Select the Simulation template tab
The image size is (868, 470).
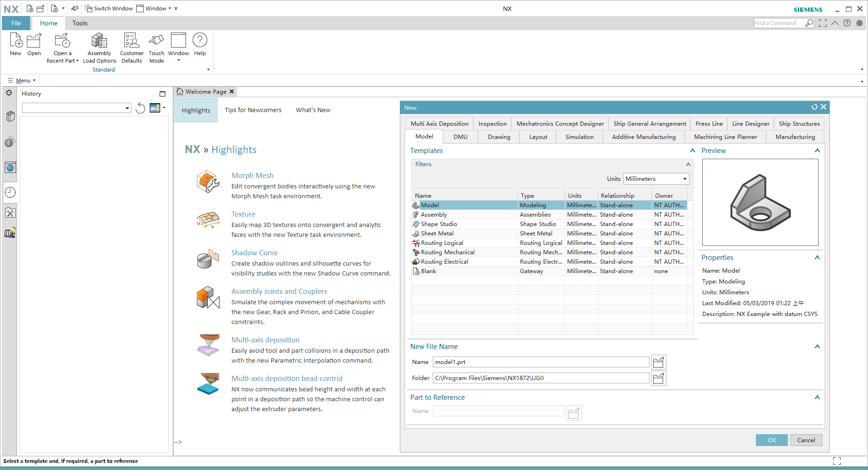click(579, 137)
